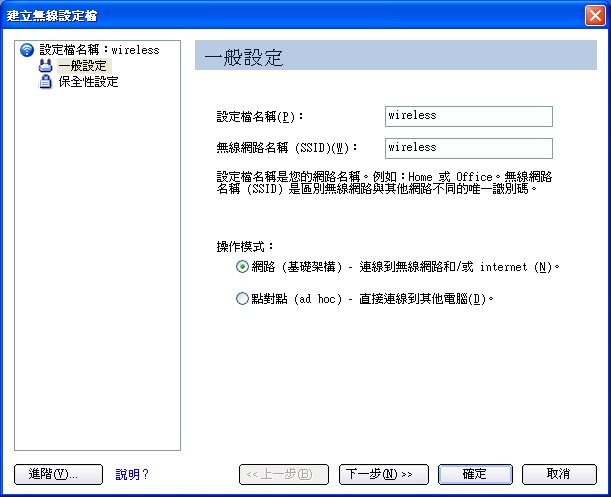Click the 一般設定 page heading
The width and height of the screenshot is (611, 497).
click(x=244, y=58)
